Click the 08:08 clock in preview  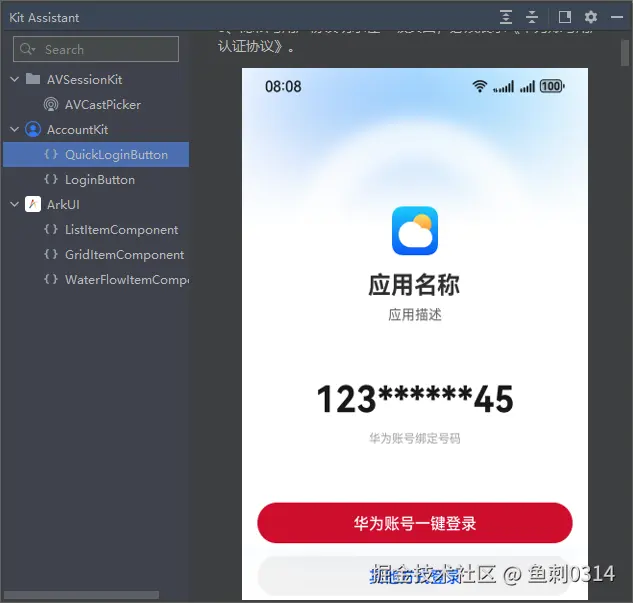[x=283, y=86]
